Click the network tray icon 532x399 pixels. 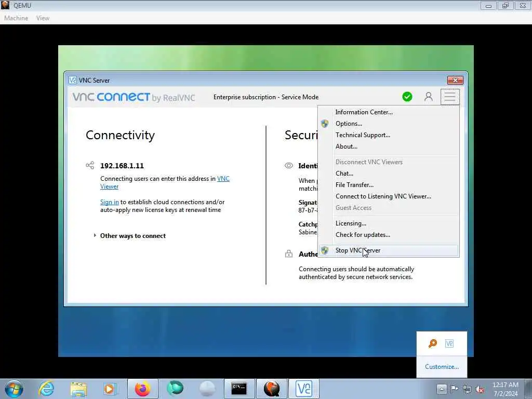(467, 389)
